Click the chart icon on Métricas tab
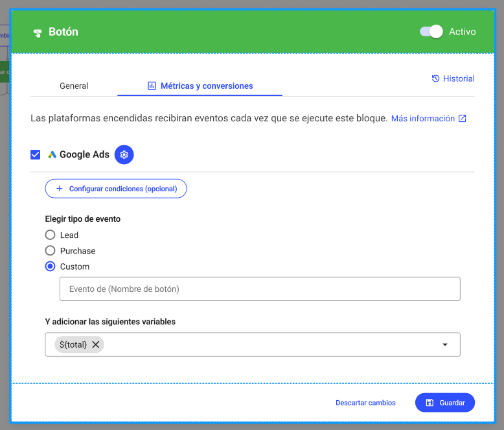The width and height of the screenshot is (504, 430). coord(152,86)
